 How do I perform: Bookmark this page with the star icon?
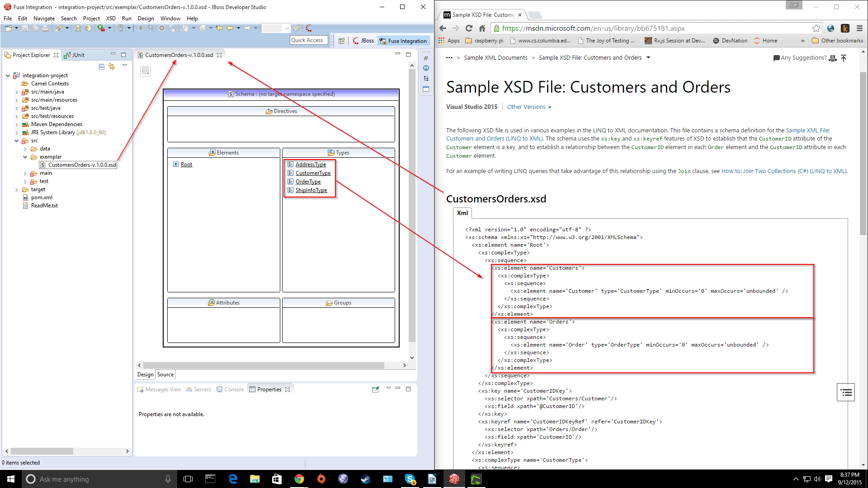pos(816,28)
